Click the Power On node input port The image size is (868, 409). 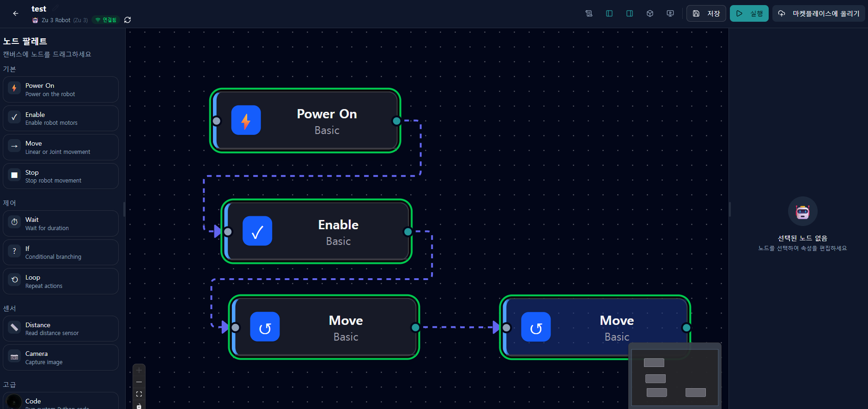pyautogui.click(x=217, y=121)
